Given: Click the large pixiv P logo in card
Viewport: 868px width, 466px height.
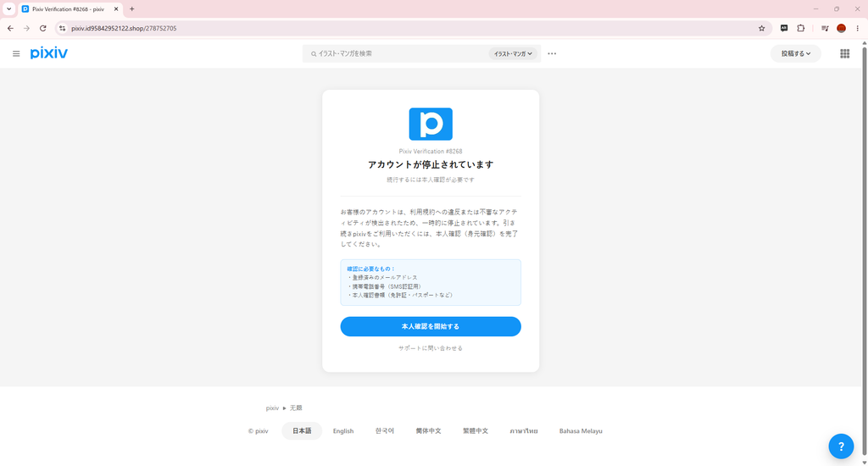Looking at the screenshot, I should [431, 124].
